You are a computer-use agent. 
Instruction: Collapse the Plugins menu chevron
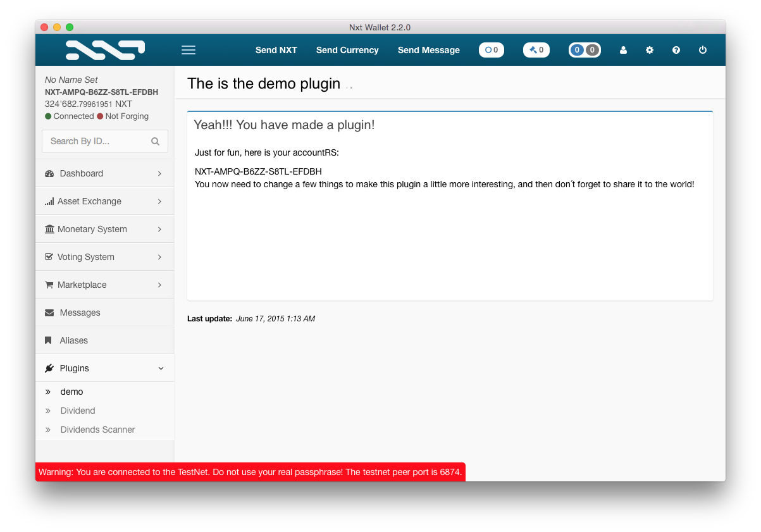pos(161,368)
